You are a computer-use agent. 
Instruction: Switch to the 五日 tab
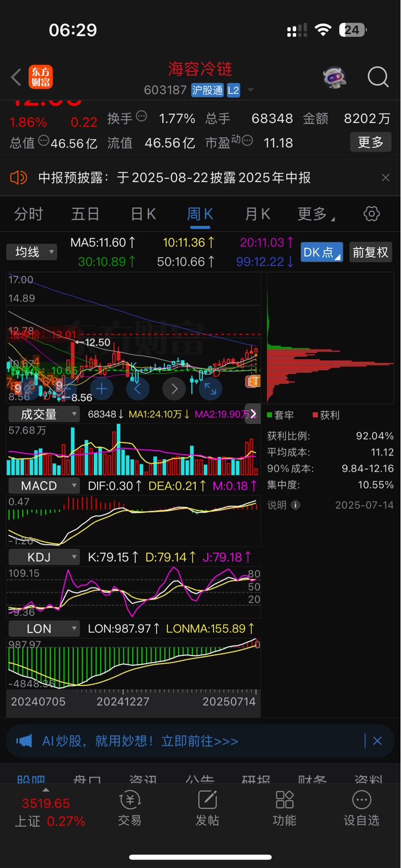pyautogui.click(x=86, y=214)
